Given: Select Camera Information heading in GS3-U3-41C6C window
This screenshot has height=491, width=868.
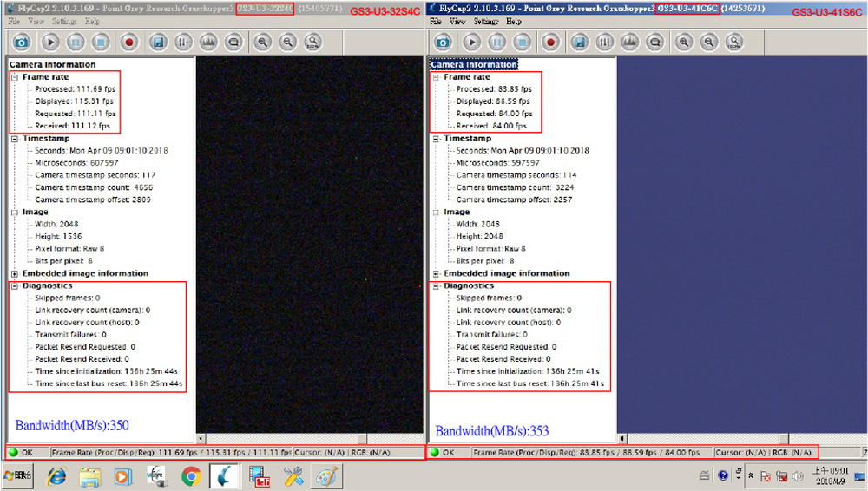Looking at the screenshot, I should pyautogui.click(x=474, y=64).
